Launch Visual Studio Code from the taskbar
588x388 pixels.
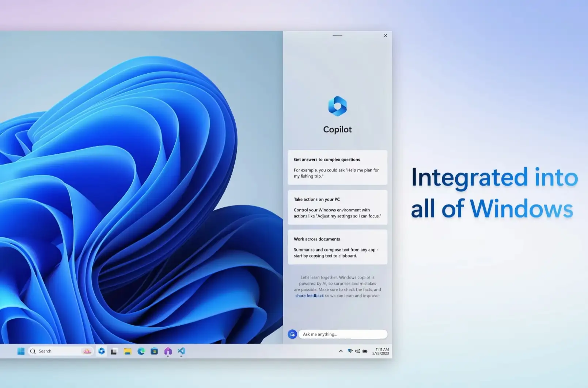181,351
